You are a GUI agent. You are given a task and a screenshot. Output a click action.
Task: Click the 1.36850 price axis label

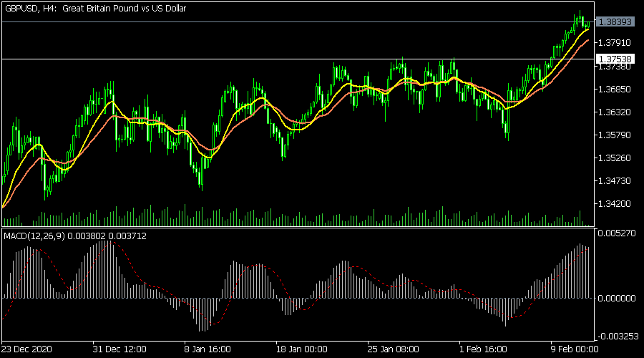[x=615, y=89]
